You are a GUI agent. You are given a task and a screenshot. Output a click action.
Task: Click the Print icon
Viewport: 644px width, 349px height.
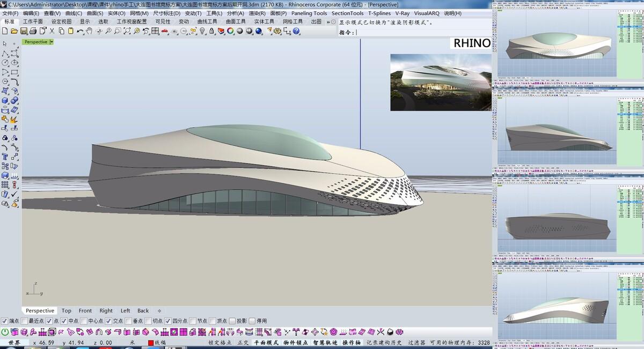pyautogui.click(x=33, y=31)
